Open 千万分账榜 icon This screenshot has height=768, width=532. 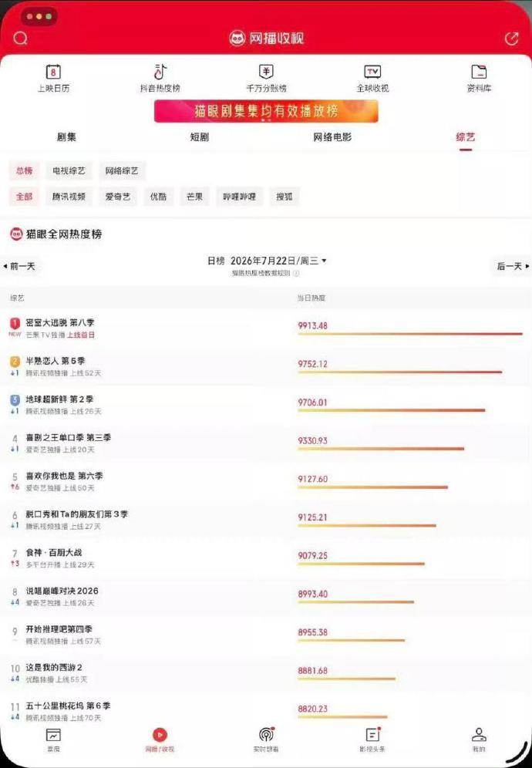(266, 72)
